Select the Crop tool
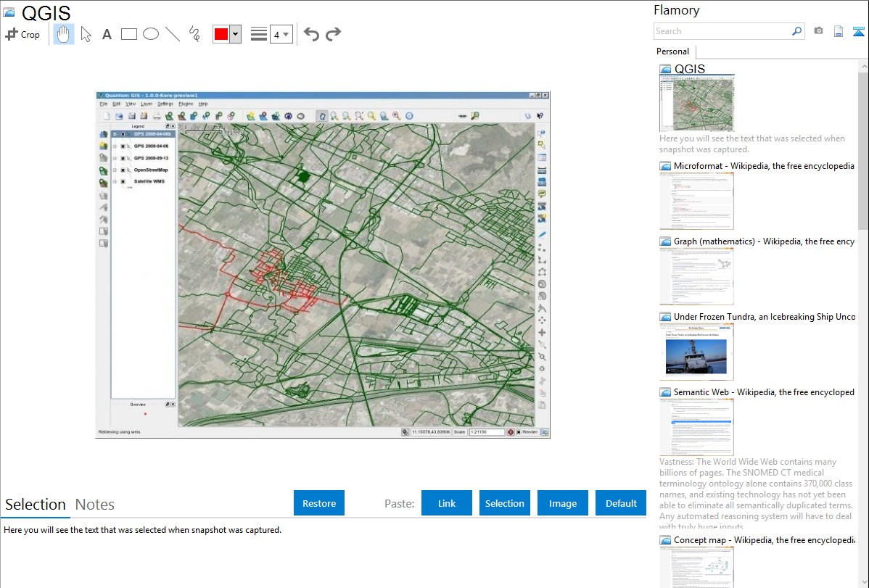869x588 pixels. click(x=22, y=34)
